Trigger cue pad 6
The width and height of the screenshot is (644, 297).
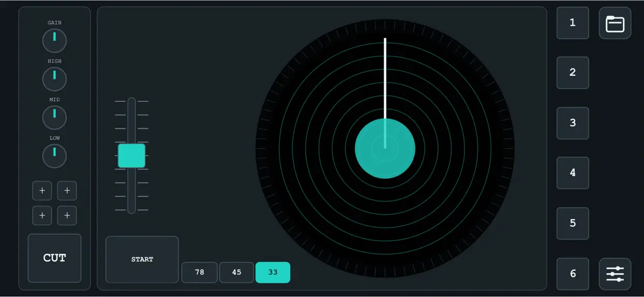[573, 274]
